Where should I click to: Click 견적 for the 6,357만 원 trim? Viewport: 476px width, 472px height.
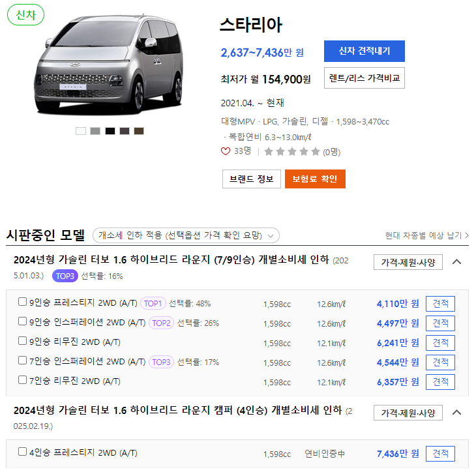[x=440, y=382]
